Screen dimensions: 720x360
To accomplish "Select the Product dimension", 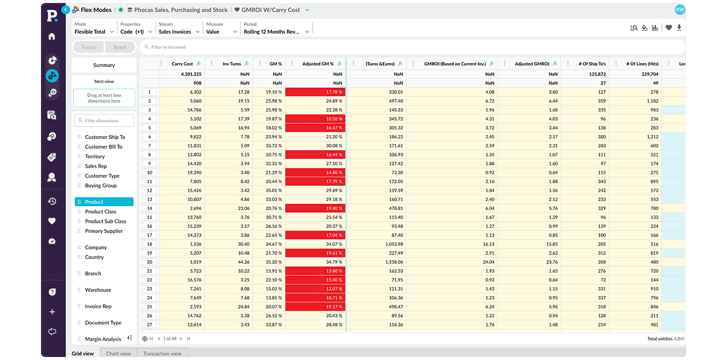I will pos(104,202).
